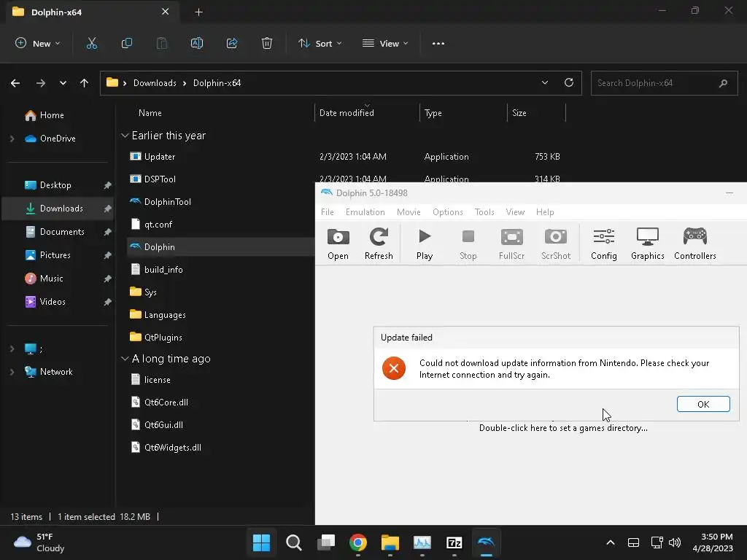Screen dimensions: 747x560
Task: Open the clock and date on taskbar
Action: click(713, 542)
